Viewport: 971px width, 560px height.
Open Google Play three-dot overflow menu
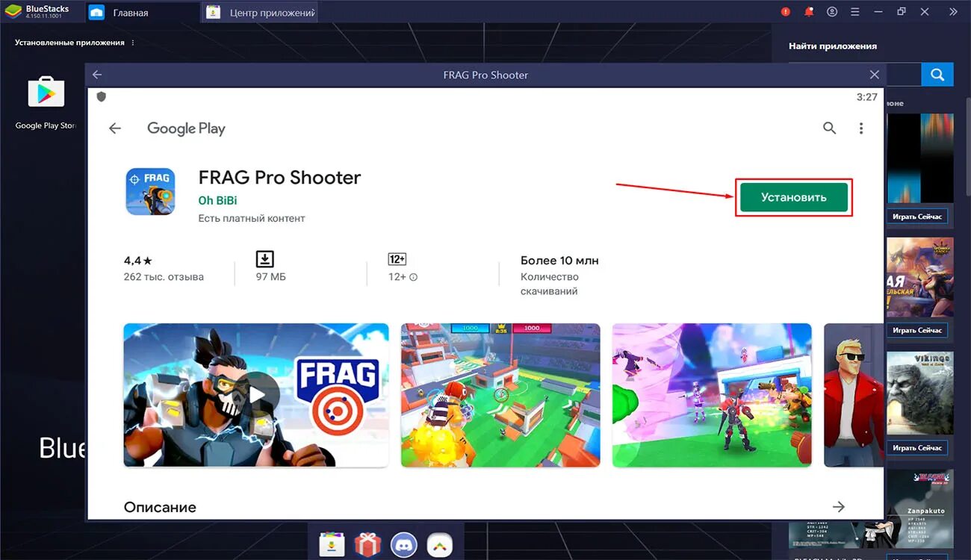[861, 128]
